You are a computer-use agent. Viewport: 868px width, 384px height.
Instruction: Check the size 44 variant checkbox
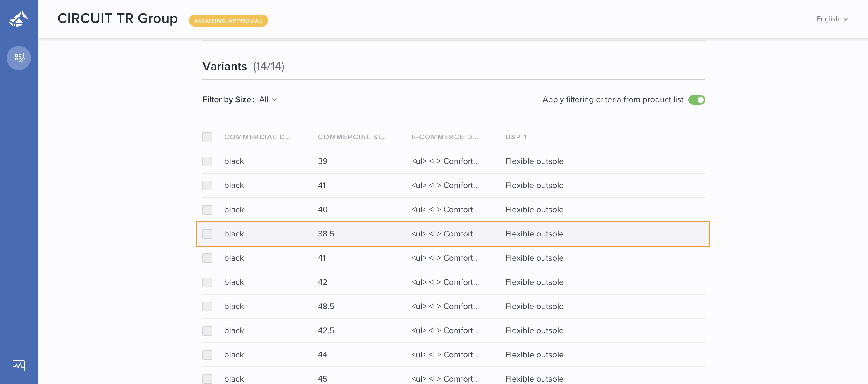pyautogui.click(x=207, y=355)
